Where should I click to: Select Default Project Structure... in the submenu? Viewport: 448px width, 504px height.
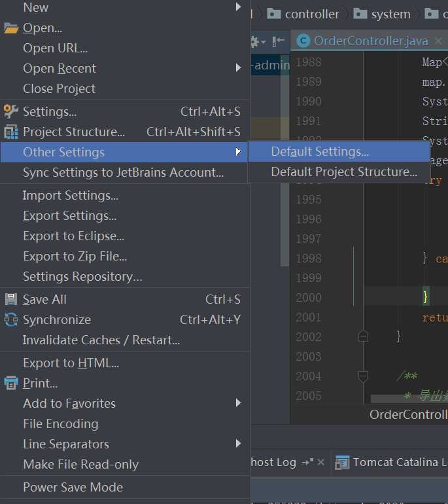339,172
